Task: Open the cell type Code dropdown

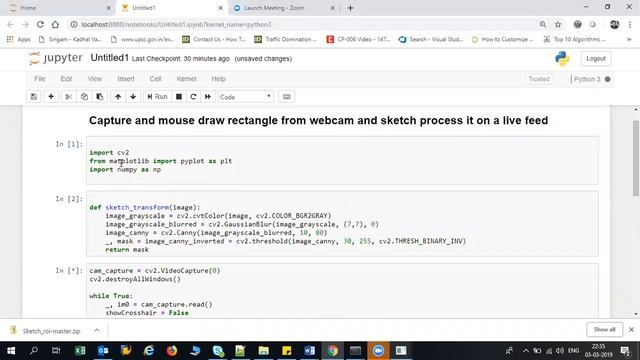Action: pyautogui.click(x=245, y=97)
